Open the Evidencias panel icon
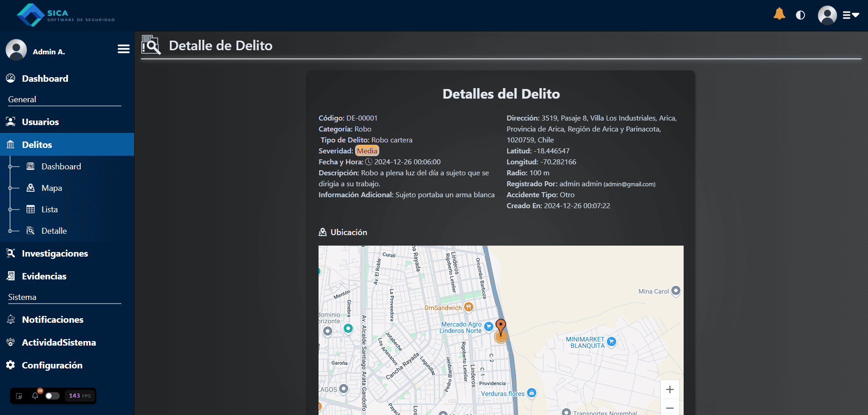The width and height of the screenshot is (868, 415). click(10, 276)
